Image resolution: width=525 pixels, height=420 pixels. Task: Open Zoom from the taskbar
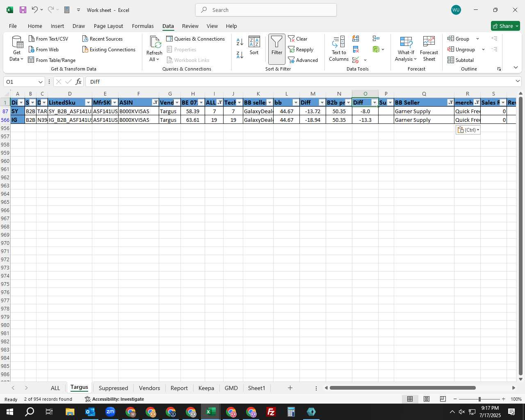pos(110,412)
